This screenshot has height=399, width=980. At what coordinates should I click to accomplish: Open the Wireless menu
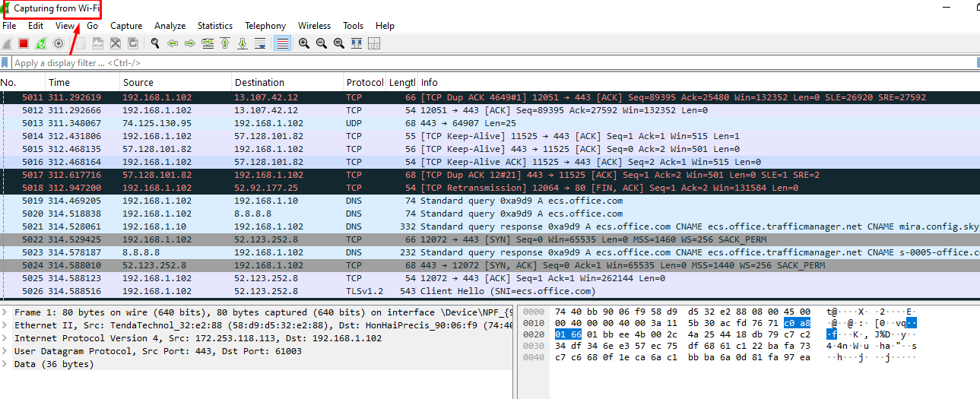315,26
